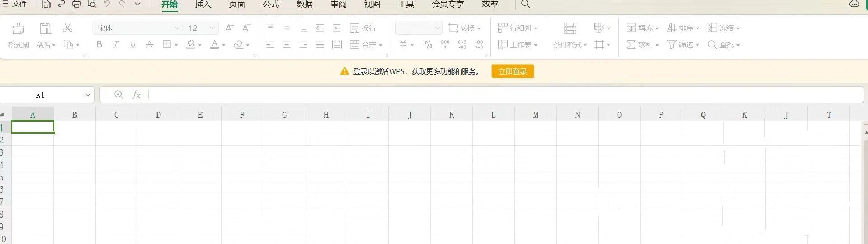868x244 pixels.
Task: Click AutoSum (求和) button
Action: click(642, 45)
